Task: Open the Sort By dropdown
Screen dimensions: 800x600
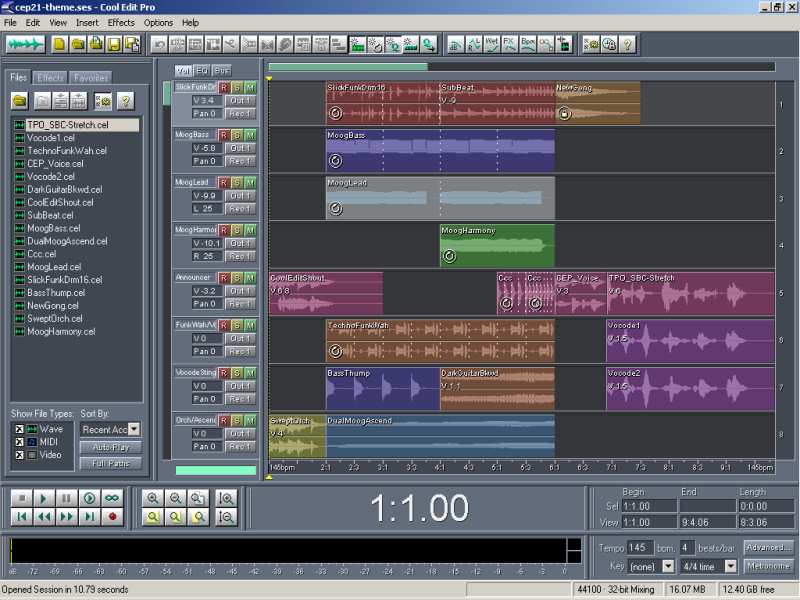Action: (134, 429)
